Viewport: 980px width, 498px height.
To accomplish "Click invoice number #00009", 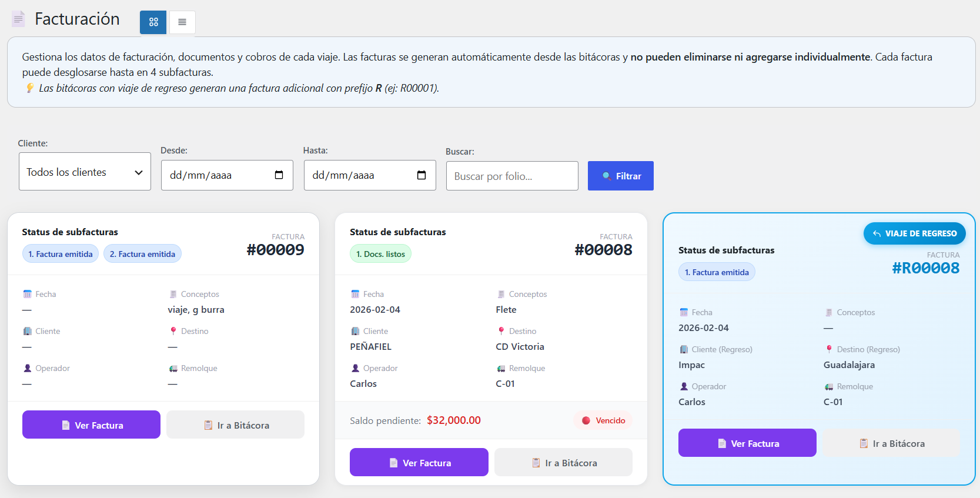I will (276, 250).
